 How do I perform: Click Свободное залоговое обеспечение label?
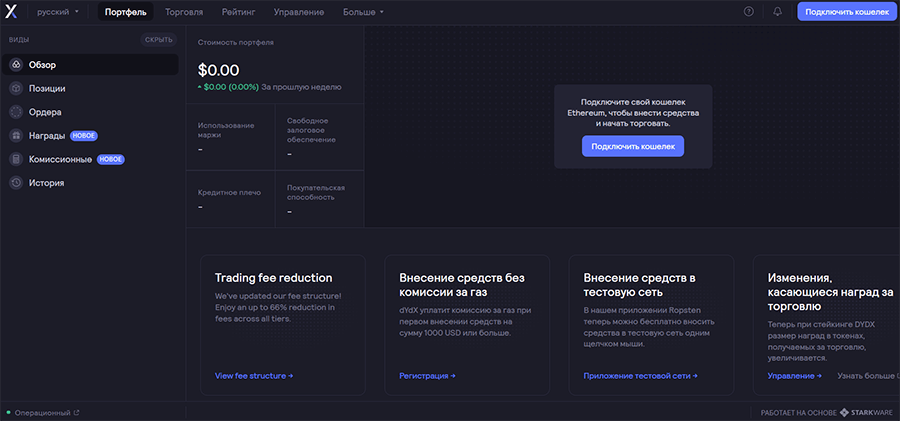click(312, 130)
